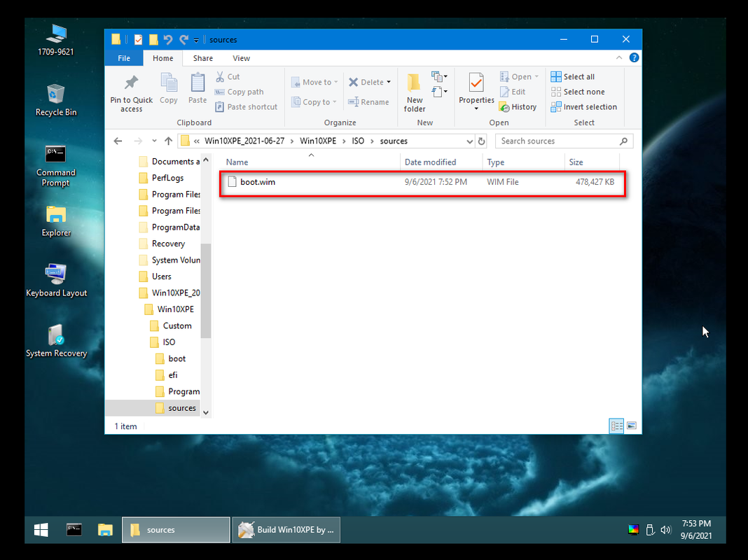Image resolution: width=748 pixels, height=560 pixels.
Task: Open the Windows Start menu
Action: point(41,530)
